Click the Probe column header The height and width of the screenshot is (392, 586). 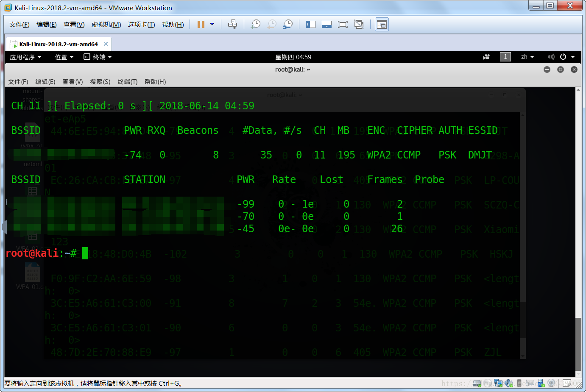tap(430, 180)
